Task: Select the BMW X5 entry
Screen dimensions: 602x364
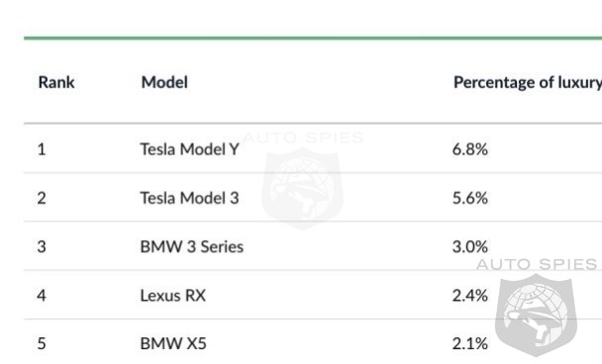Action: tap(173, 343)
